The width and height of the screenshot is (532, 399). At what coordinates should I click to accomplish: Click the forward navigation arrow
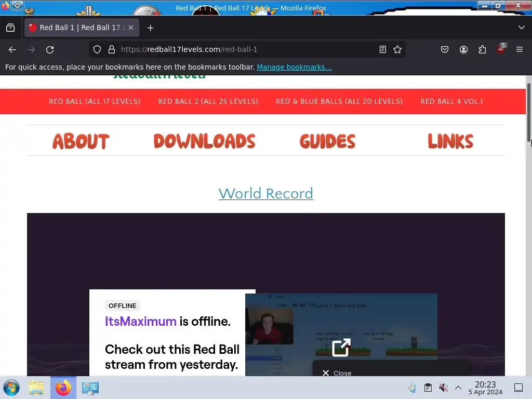pyautogui.click(x=31, y=49)
